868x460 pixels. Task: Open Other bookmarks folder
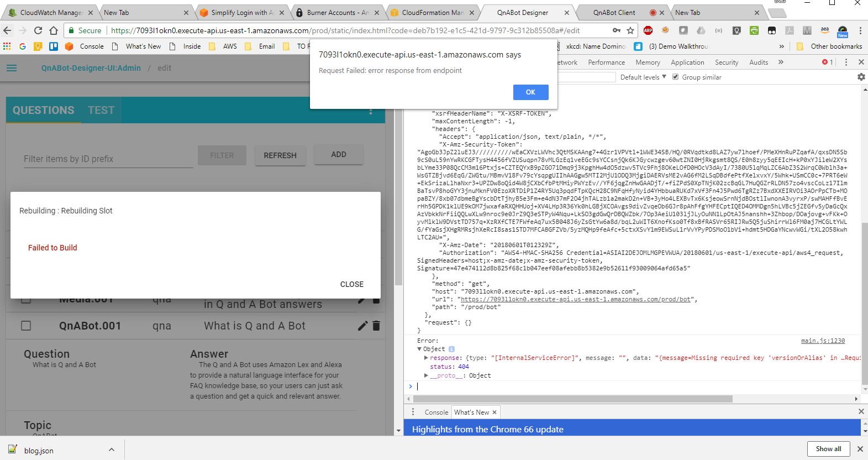(x=829, y=46)
